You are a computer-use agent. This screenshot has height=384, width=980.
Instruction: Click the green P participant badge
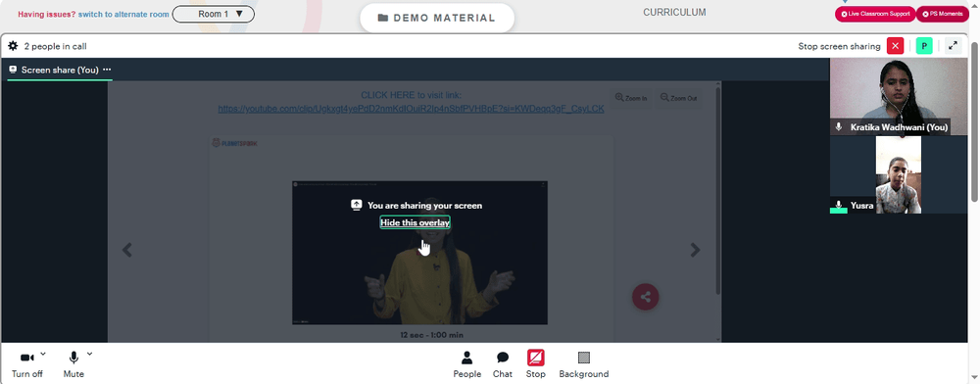tap(924, 46)
